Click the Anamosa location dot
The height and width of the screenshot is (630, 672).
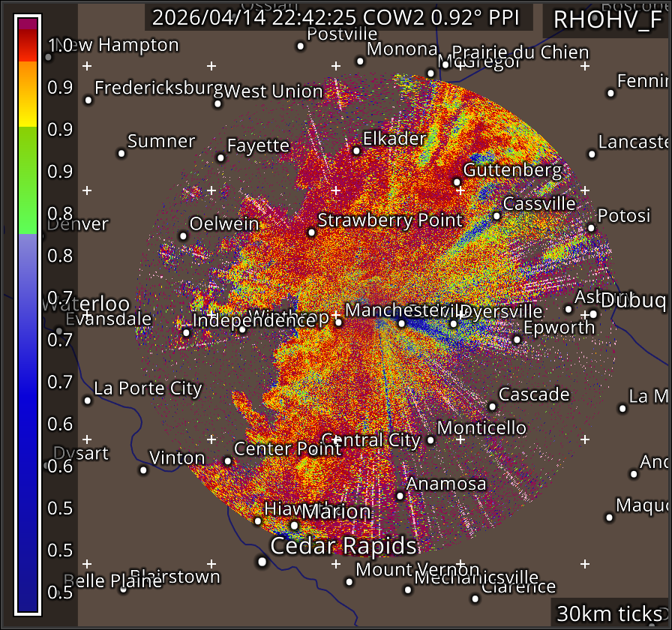coord(400,496)
